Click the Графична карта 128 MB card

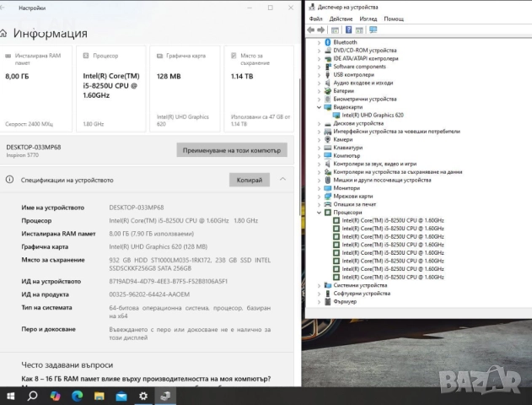click(185, 89)
